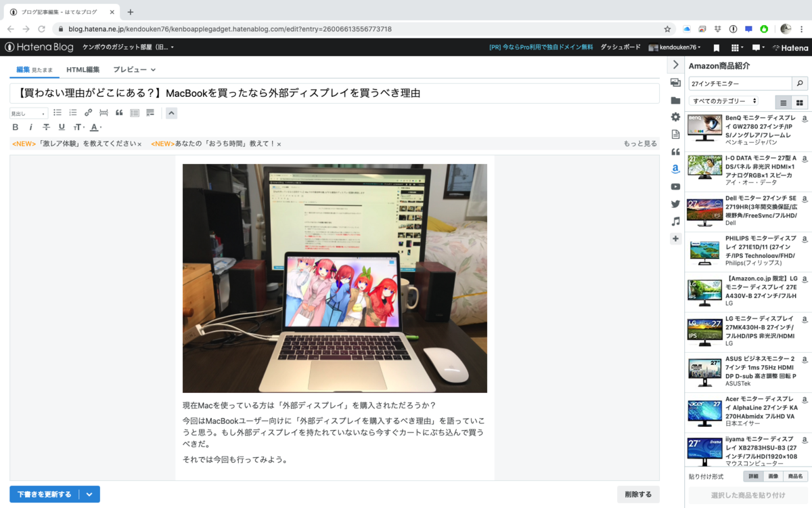Insert table of contents icon
This screenshot has height=508, width=812.
(x=135, y=113)
